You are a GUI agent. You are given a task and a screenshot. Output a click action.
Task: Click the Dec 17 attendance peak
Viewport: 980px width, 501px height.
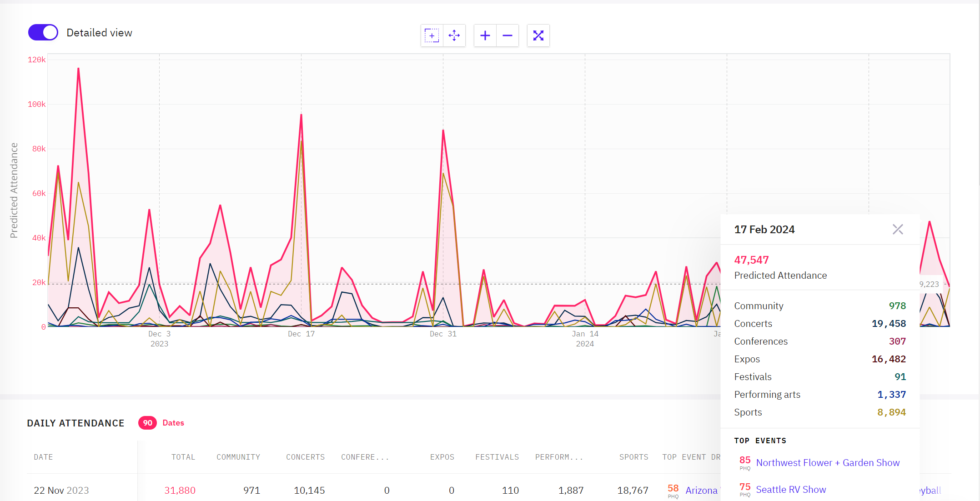(301, 115)
